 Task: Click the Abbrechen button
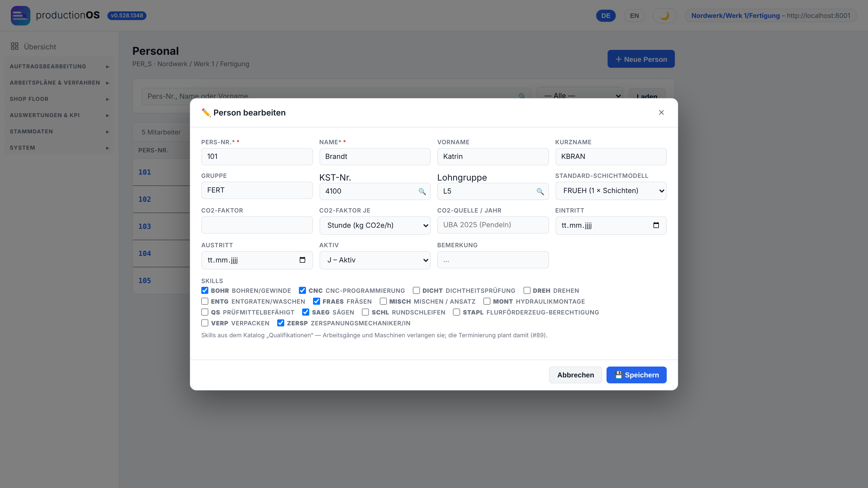(x=575, y=375)
